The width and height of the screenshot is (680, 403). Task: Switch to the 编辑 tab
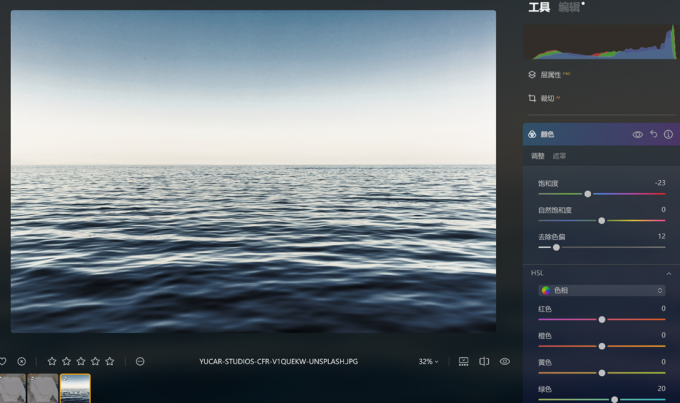(x=569, y=8)
